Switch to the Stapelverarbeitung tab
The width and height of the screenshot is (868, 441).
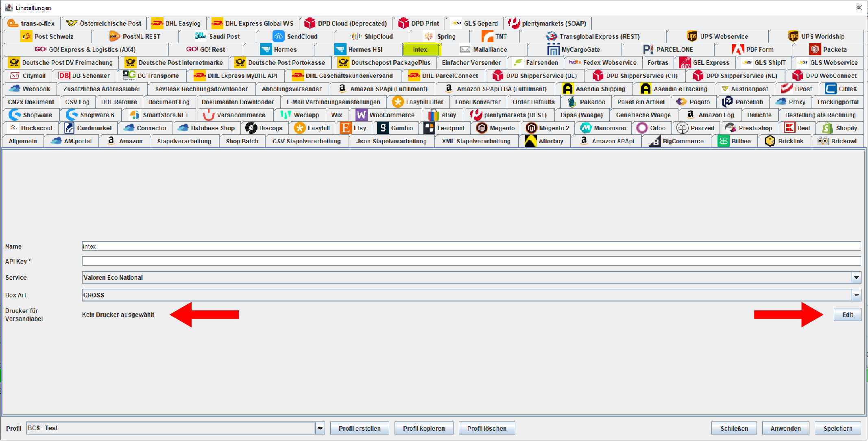tap(184, 141)
